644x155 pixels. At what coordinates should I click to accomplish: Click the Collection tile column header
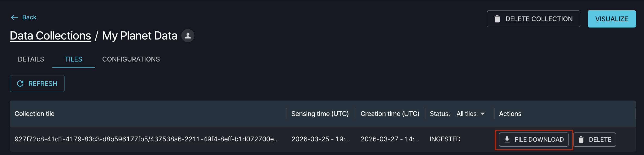click(x=35, y=114)
